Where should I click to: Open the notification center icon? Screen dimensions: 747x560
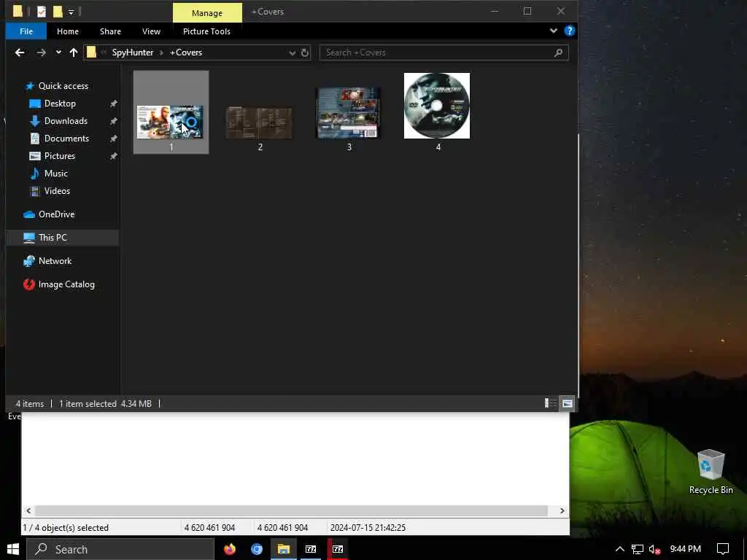coord(723,549)
